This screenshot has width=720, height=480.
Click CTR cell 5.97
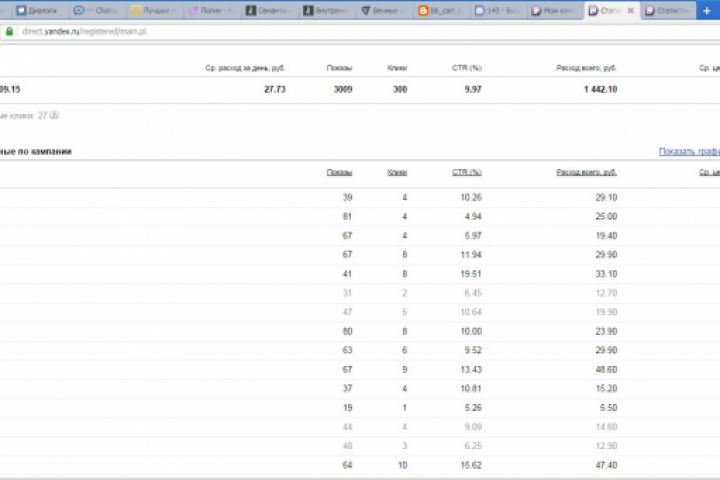pyautogui.click(x=473, y=236)
